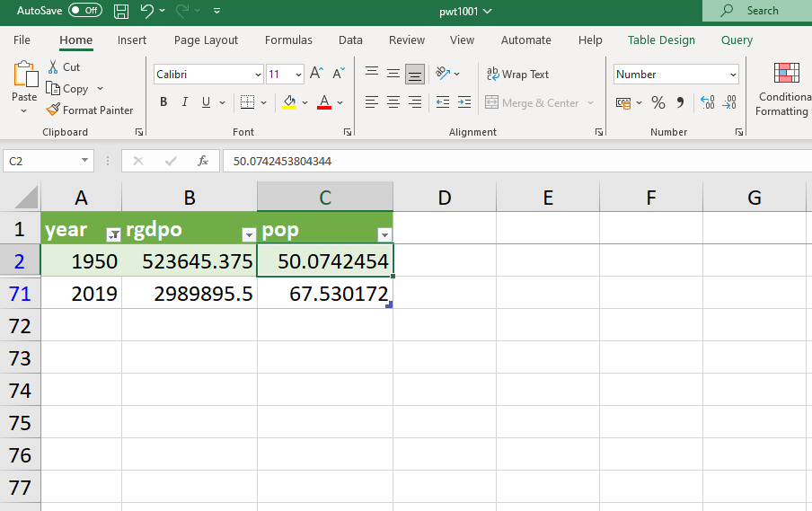Click the Center align icon
Viewport: 812px width, 511px height.
pos(393,102)
